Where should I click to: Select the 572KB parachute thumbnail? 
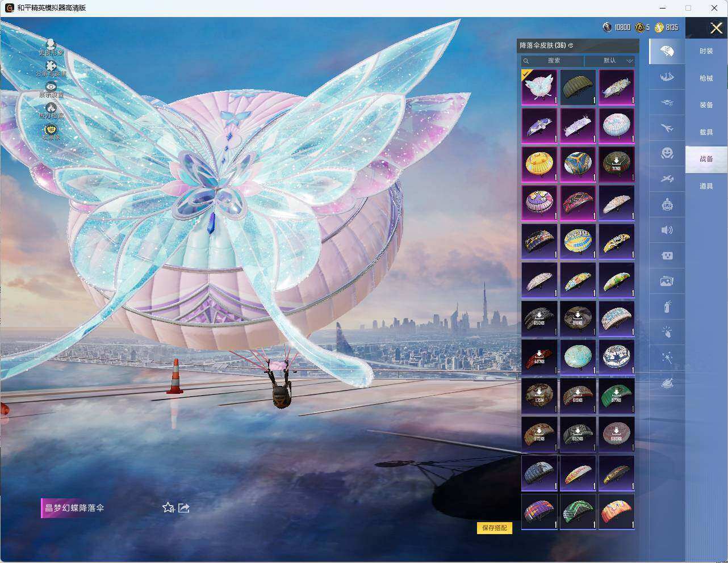[539, 434]
